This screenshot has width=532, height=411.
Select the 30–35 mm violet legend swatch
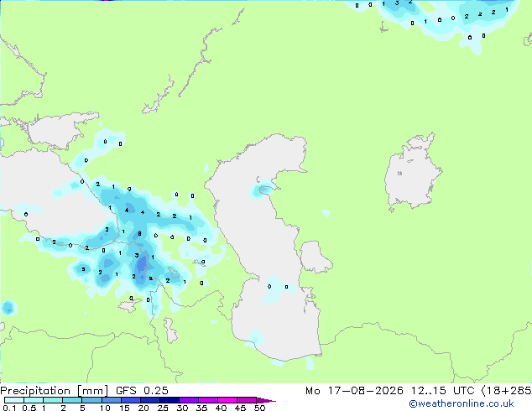[x=188, y=400]
